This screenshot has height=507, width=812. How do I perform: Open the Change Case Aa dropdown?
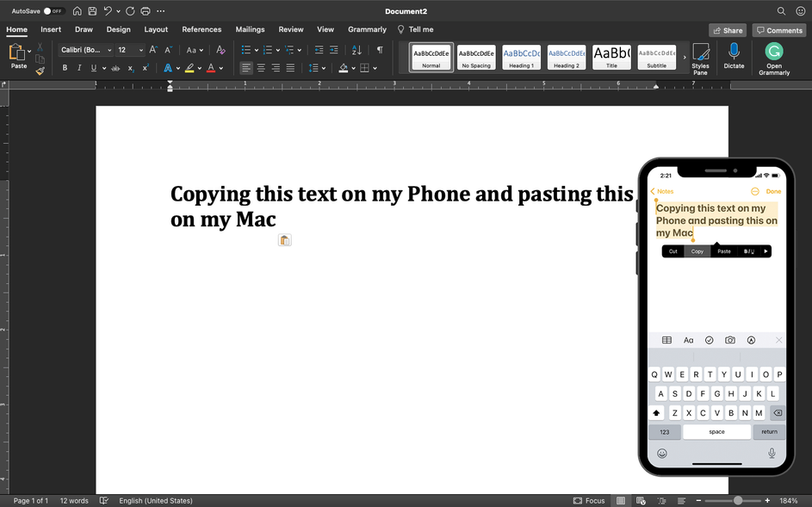pyautogui.click(x=195, y=50)
